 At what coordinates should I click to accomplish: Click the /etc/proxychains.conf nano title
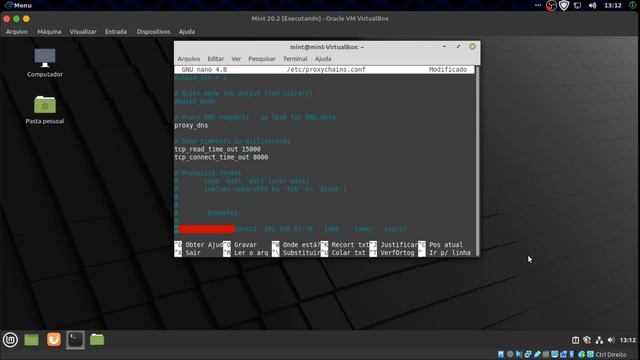pos(326,69)
